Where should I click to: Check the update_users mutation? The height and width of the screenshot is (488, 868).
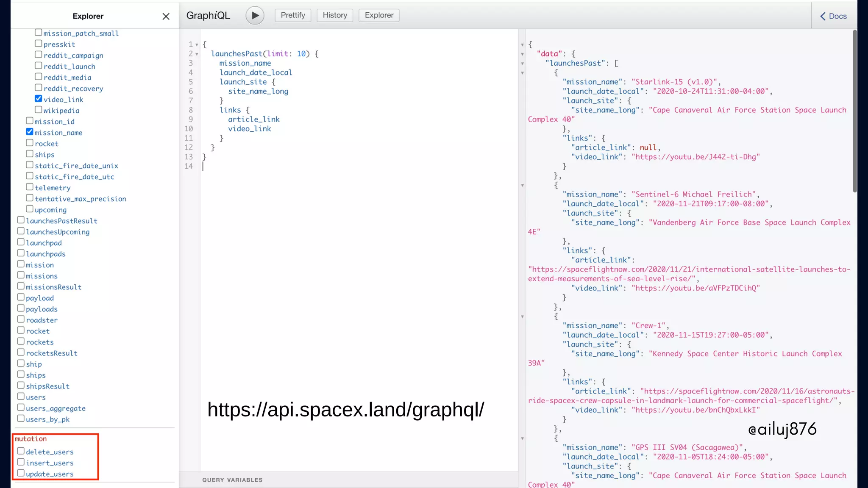21,473
